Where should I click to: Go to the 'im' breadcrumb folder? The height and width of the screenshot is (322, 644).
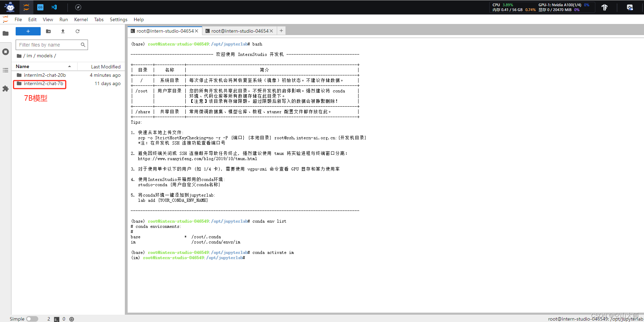click(29, 56)
